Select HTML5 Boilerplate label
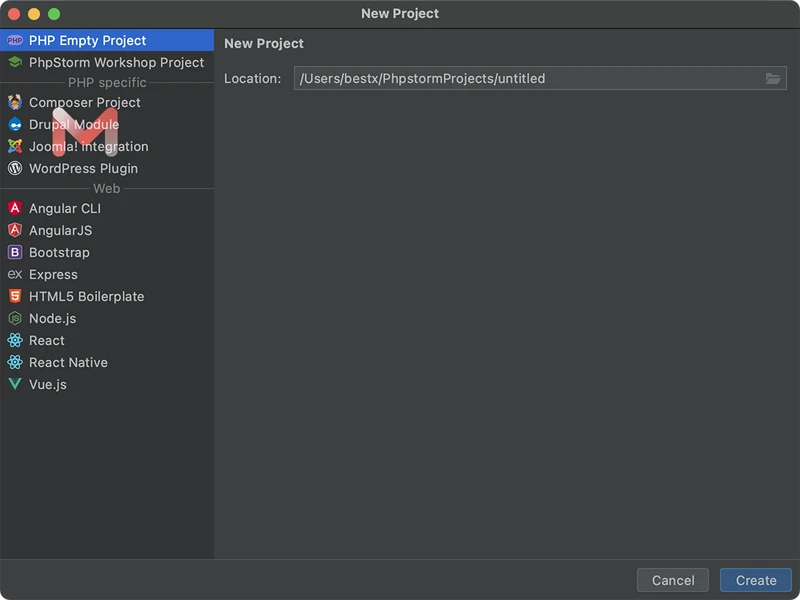Screen dimensions: 800x600 (86, 296)
